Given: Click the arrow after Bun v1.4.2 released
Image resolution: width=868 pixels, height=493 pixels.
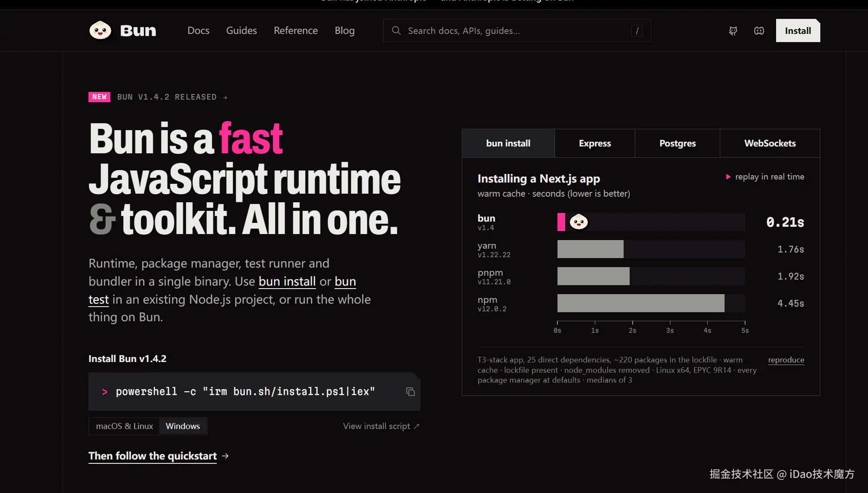Looking at the screenshot, I should (225, 97).
